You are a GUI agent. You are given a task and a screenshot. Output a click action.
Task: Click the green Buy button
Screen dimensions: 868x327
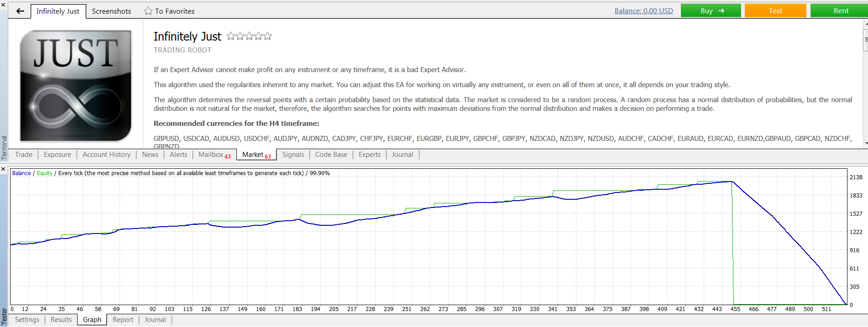pyautogui.click(x=711, y=10)
